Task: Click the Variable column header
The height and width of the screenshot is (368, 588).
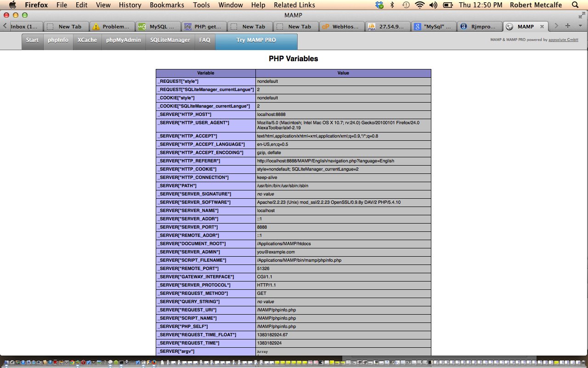Action: pyautogui.click(x=206, y=73)
